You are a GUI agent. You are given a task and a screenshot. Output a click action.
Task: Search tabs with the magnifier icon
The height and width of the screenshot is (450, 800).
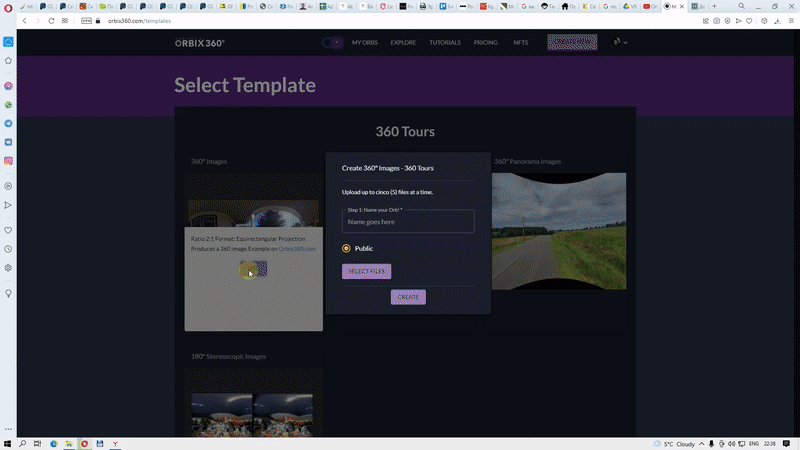[741, 6]
